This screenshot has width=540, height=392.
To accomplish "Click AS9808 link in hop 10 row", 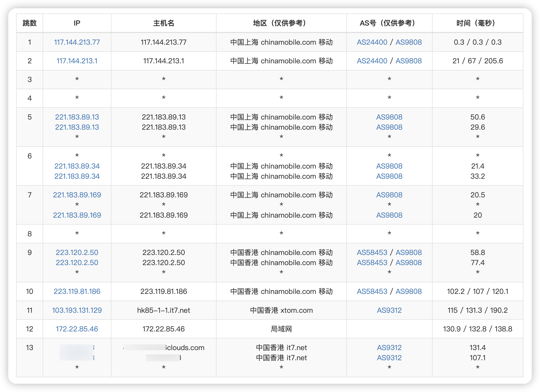I will tap(409, 291).
